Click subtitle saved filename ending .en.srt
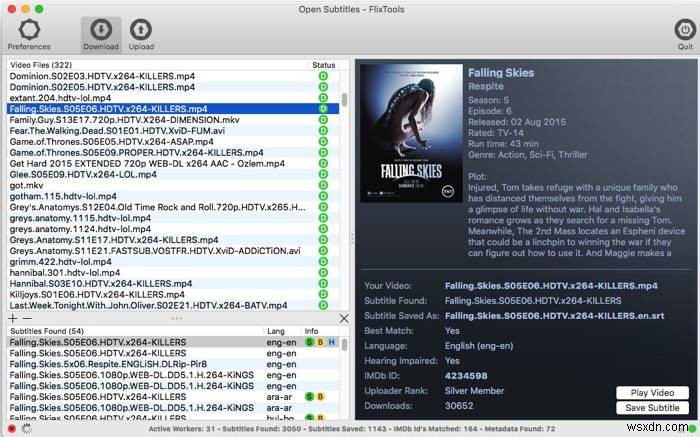The height and width of the screenshot is (437, 700). point(554,316)
